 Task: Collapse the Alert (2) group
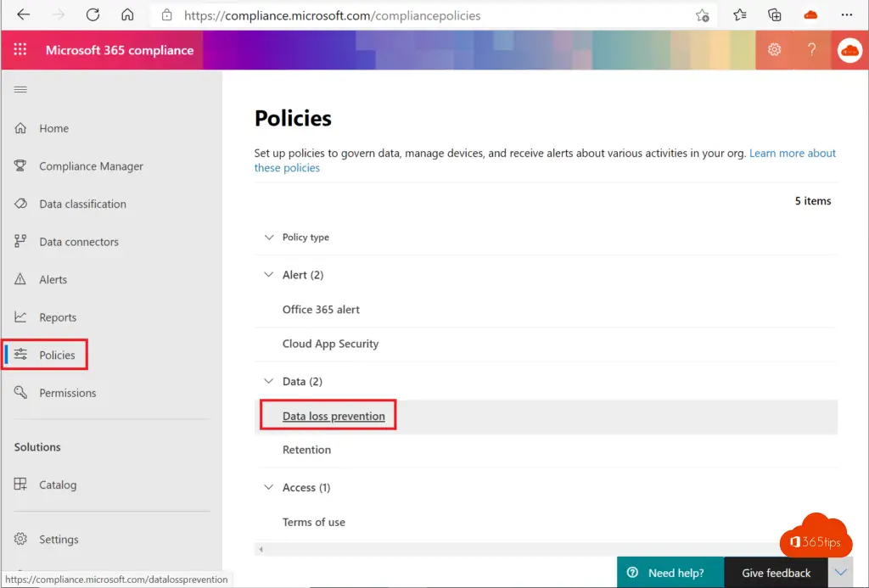click(x=269, y=275)
